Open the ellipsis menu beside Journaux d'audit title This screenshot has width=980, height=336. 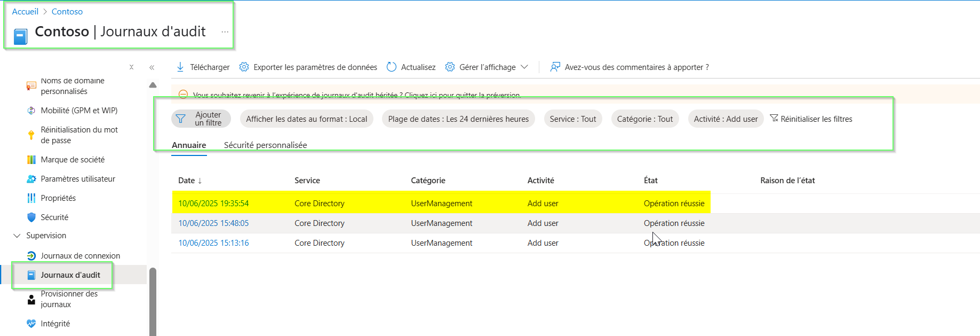coord(225,32)
